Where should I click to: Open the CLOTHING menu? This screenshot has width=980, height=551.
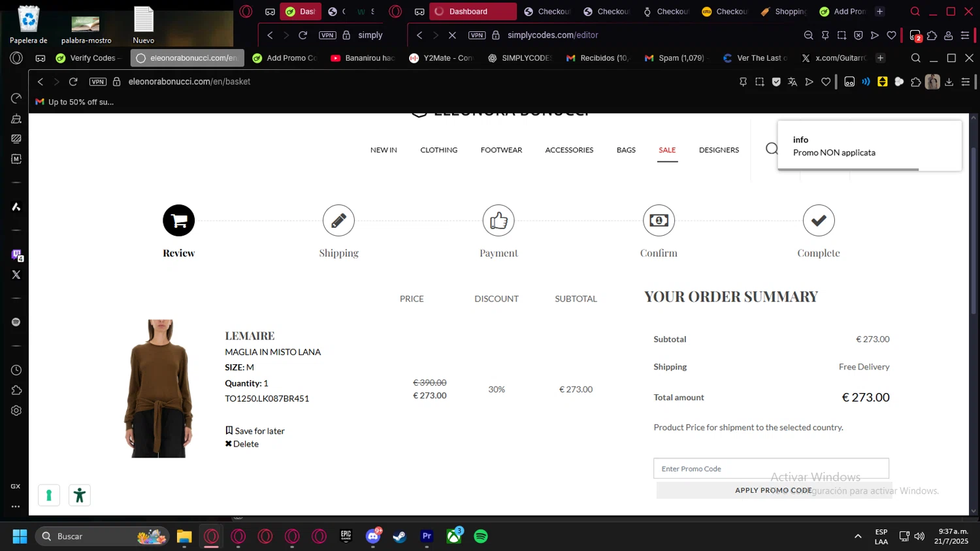click(439, 150)
